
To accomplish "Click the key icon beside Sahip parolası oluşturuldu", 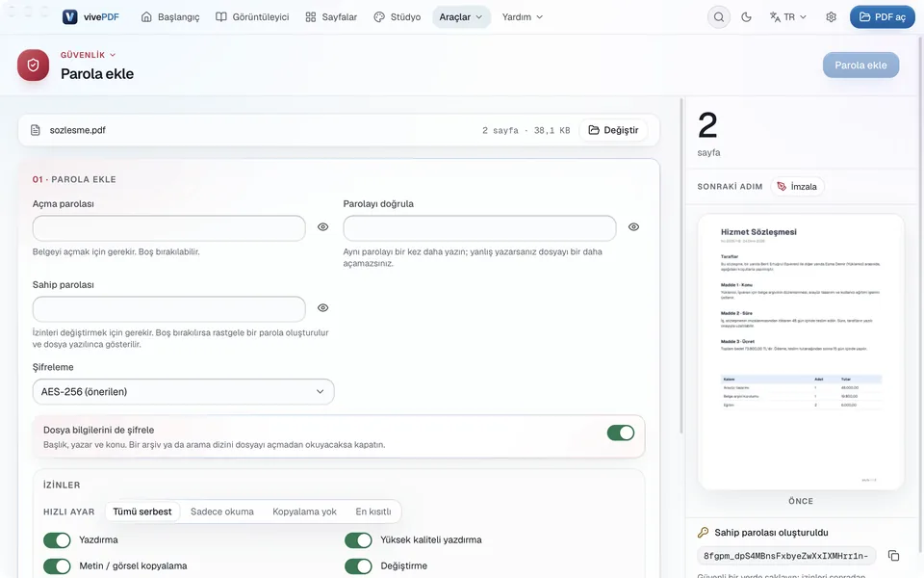I will pyautogui.click(x=703, y=533).
